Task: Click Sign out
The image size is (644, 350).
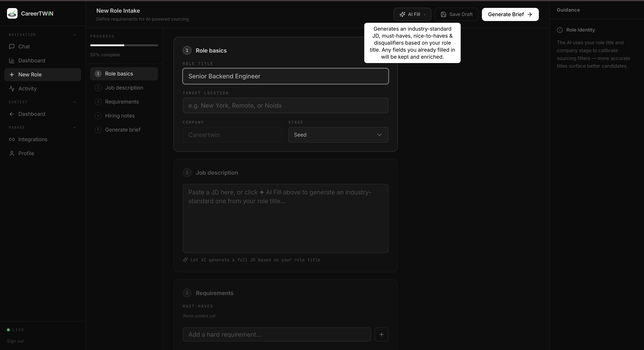Action: [x=15, y=341]
